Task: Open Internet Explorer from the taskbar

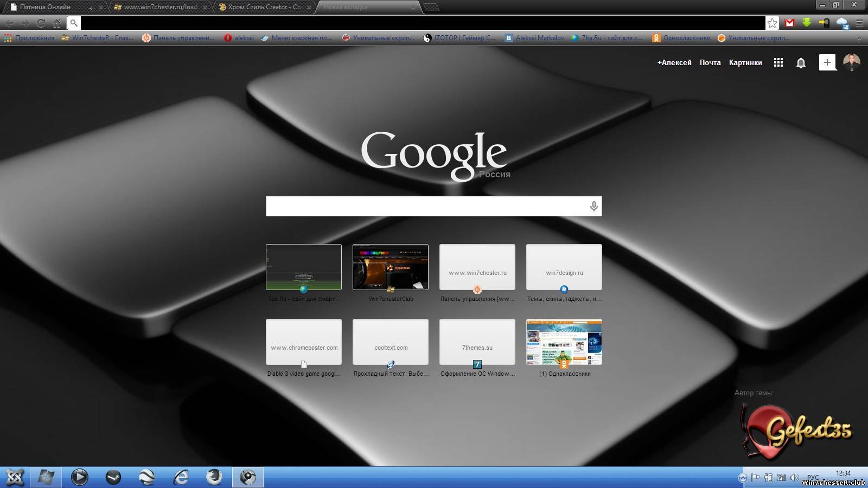Action: click(x=181, y=477)
